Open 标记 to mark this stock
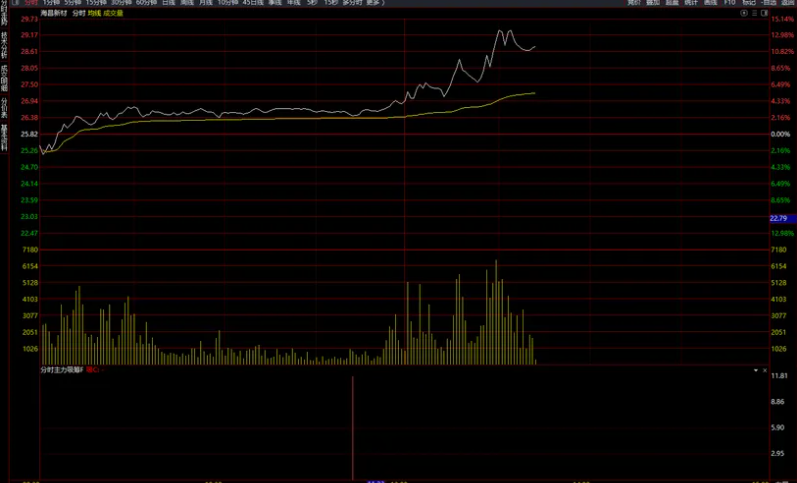The width and height of the screenshot is (797, 483). (748, 3)
